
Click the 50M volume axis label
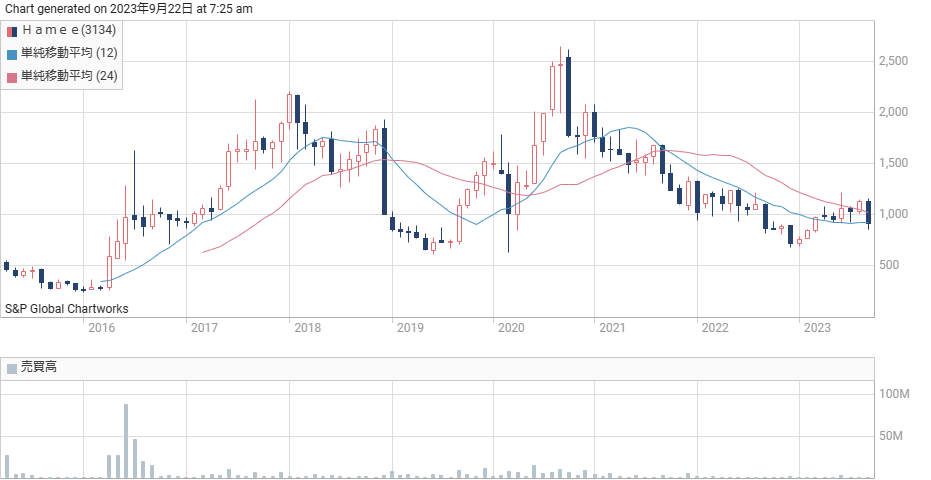891,437
